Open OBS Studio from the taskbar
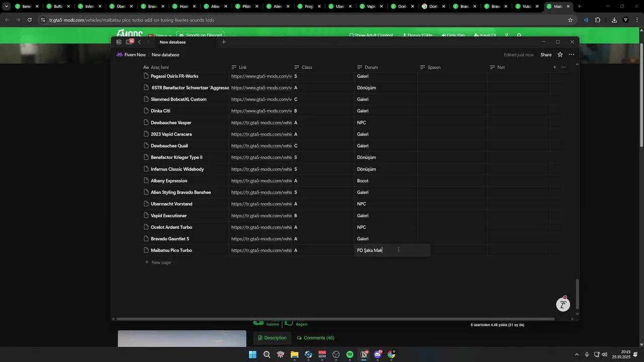This screenshot has height=362, width=644. coord(336,354)
